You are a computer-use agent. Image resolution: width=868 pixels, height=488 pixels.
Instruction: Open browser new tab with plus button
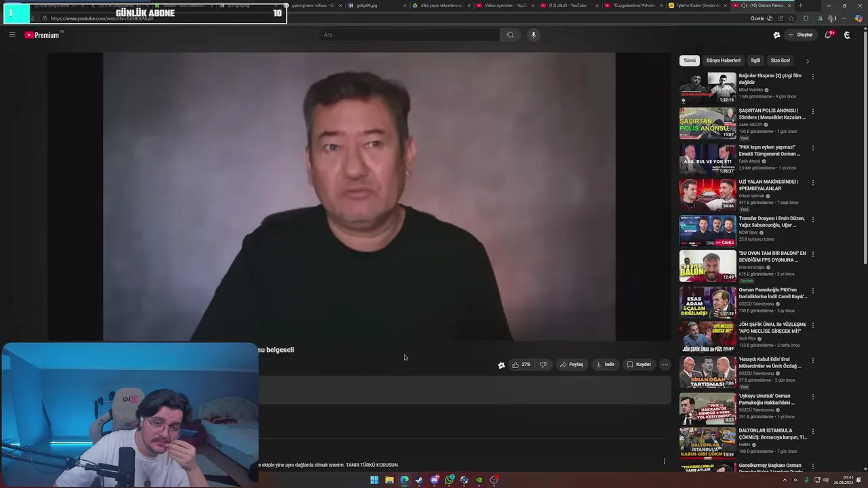(800, 5)
